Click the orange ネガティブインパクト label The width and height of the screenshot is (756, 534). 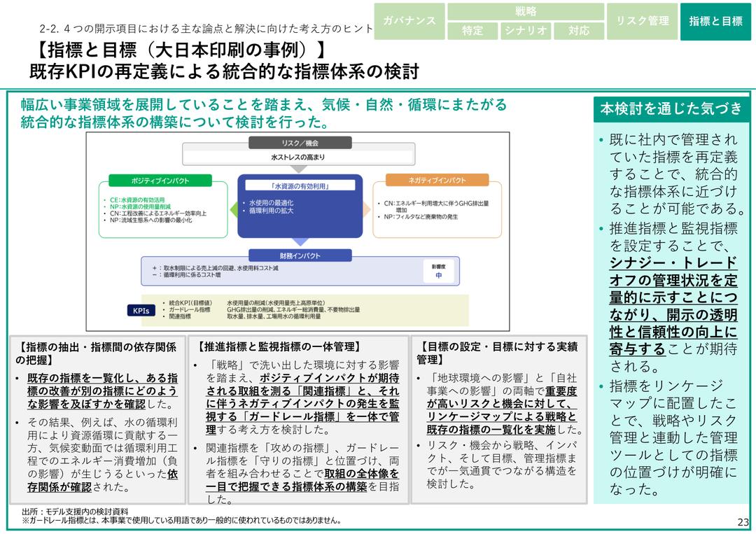pos(437,181)
